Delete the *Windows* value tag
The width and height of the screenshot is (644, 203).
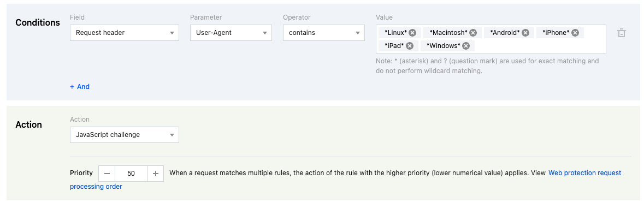tap(466, 46)
